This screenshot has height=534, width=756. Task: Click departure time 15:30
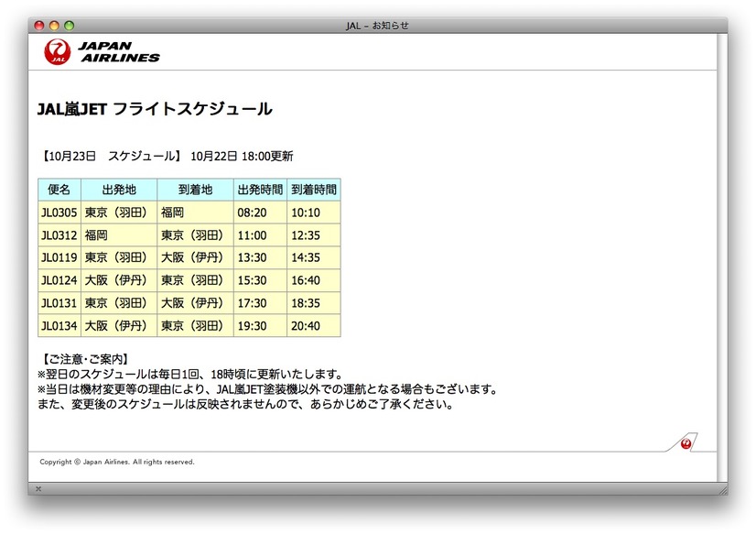coord(252,280)
